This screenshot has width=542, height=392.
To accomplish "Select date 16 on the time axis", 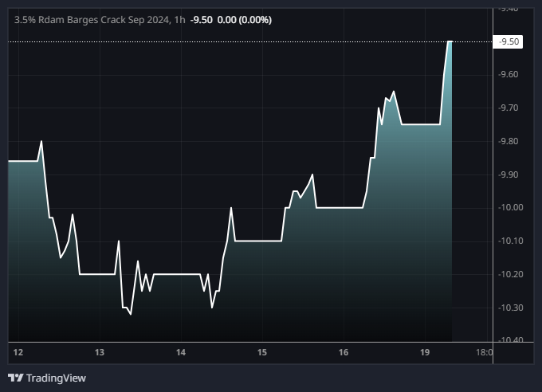I will point(344,352).
